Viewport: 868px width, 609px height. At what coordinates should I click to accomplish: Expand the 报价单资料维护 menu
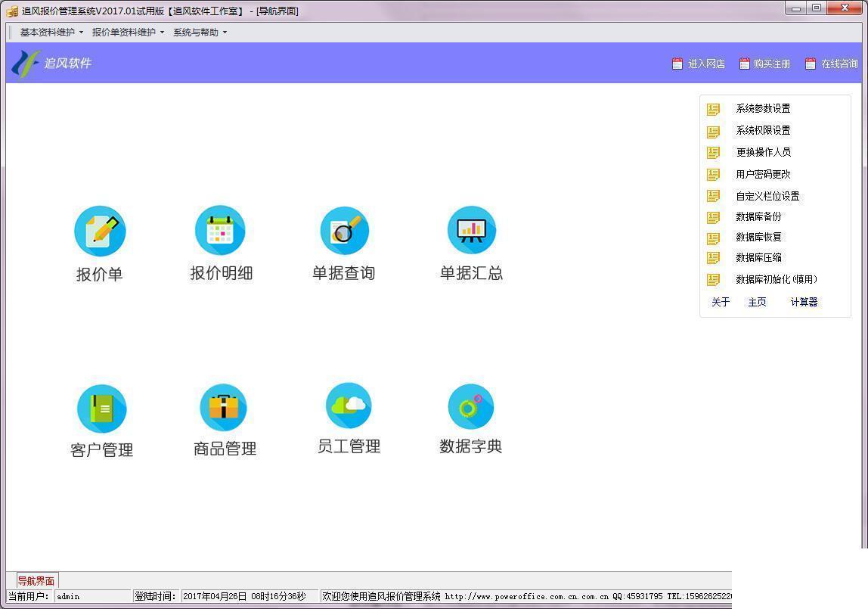[128, 32]
